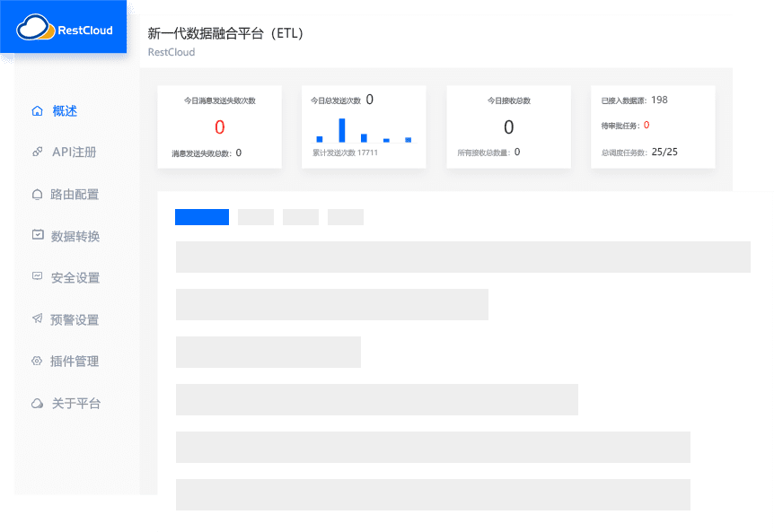This screenshot has height=532, width=774.
Task: Switch to the active blue tab
Action: point(201,216)
